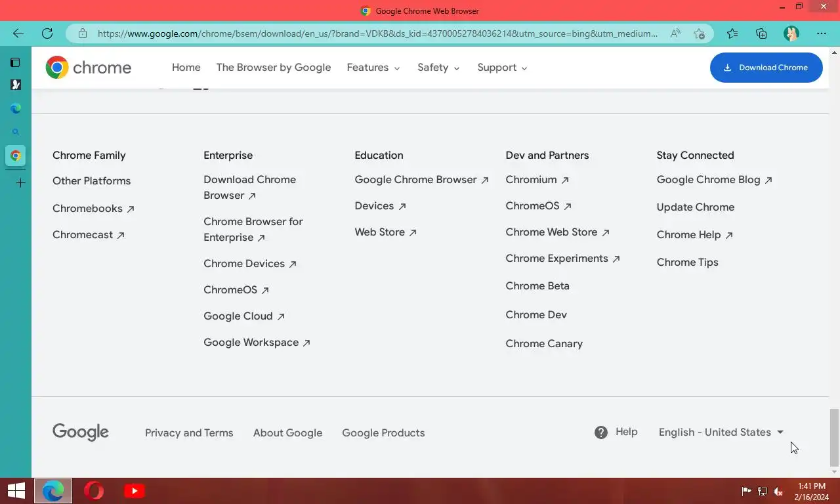Image resolution: width=840 pixels, height=504 pixels.
Task: Open the English - United States language selector
Action: 721,432
